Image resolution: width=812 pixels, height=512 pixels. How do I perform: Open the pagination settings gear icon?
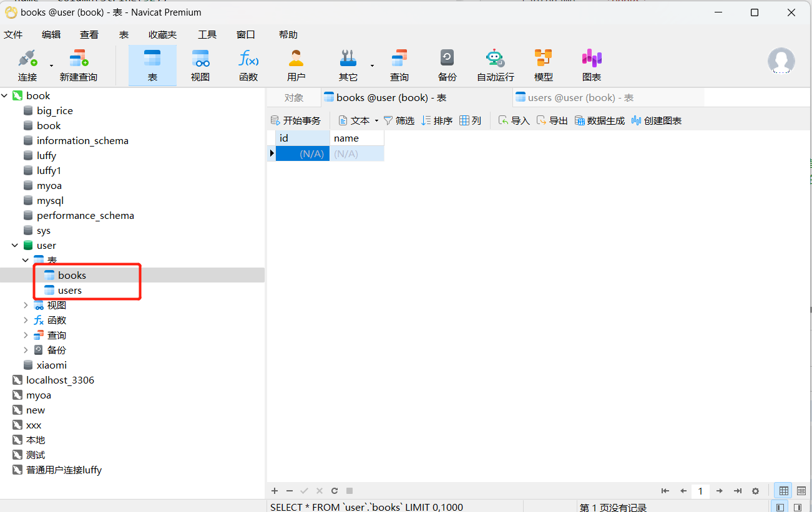click(756, 491)
